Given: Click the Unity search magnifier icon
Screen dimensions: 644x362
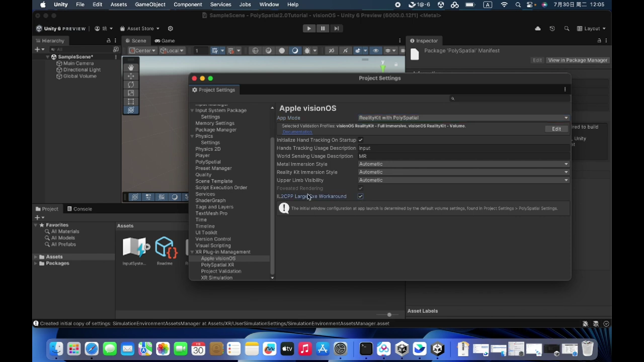Looking at the screenshot, I should (567, 29).
